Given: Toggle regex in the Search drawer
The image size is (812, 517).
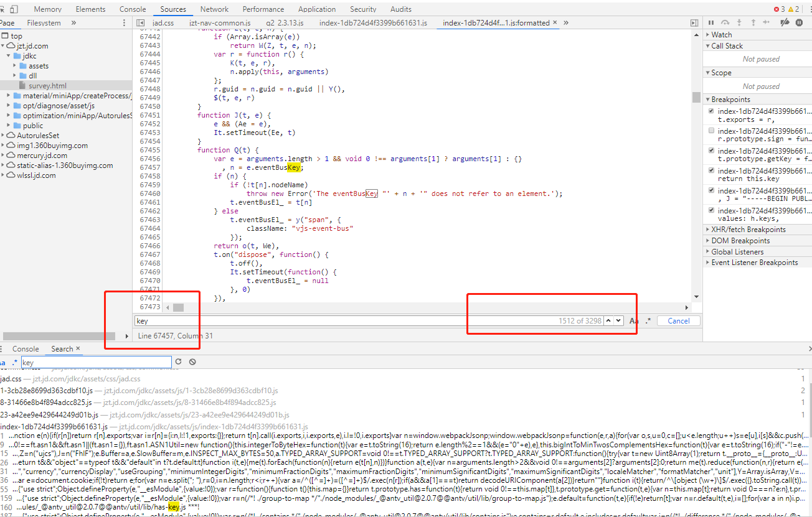Looking at the screenshot, I should [15, 362].
